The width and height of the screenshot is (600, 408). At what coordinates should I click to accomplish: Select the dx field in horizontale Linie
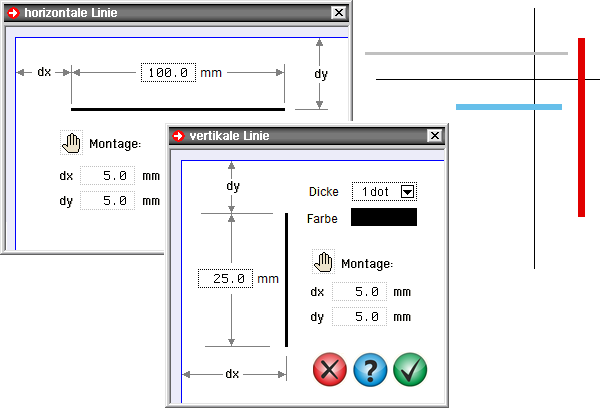[107, 175]
